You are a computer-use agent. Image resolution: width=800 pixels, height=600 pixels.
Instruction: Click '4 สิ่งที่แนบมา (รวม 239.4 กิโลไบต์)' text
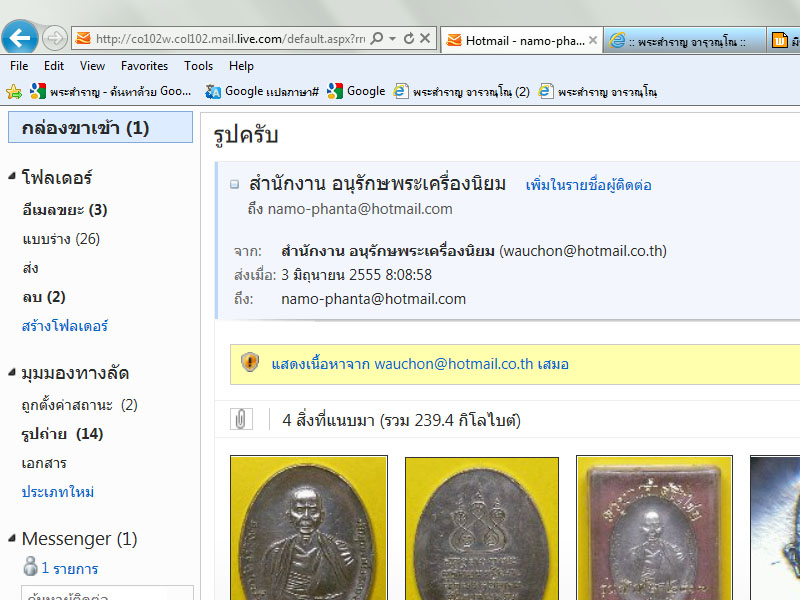tap(401, 420)
